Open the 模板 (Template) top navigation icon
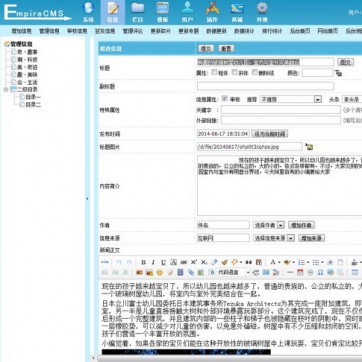The width and height of the screenshot is (362, 362). [x=163, y=12]
